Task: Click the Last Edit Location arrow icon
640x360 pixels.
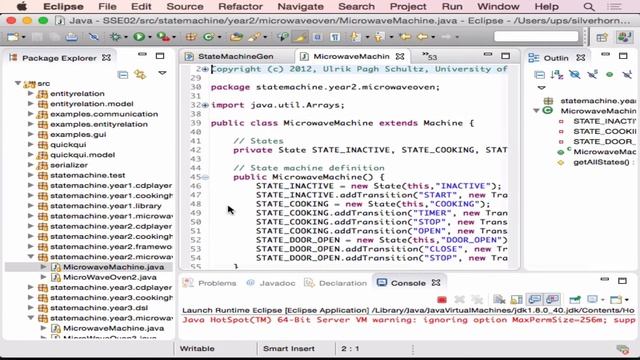Action: tap(405, 37)
